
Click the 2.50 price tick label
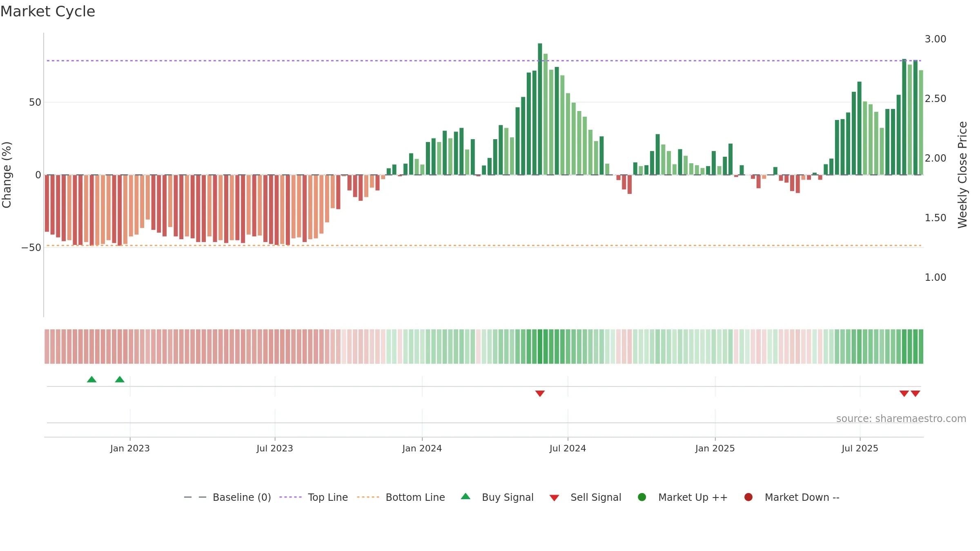point(935,99)
